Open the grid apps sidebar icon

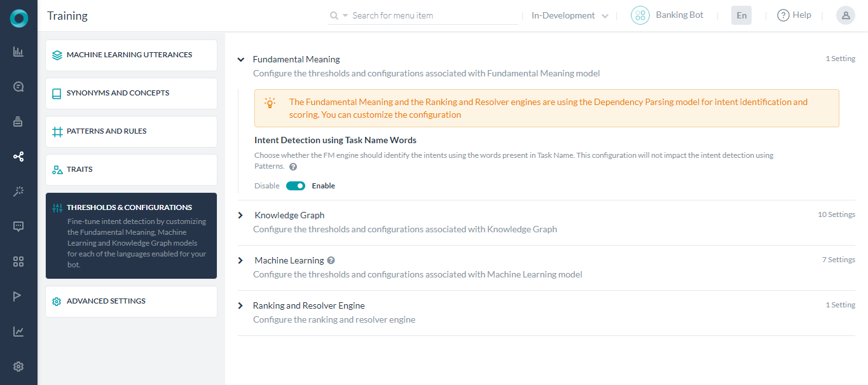click(x=18, y=262)
